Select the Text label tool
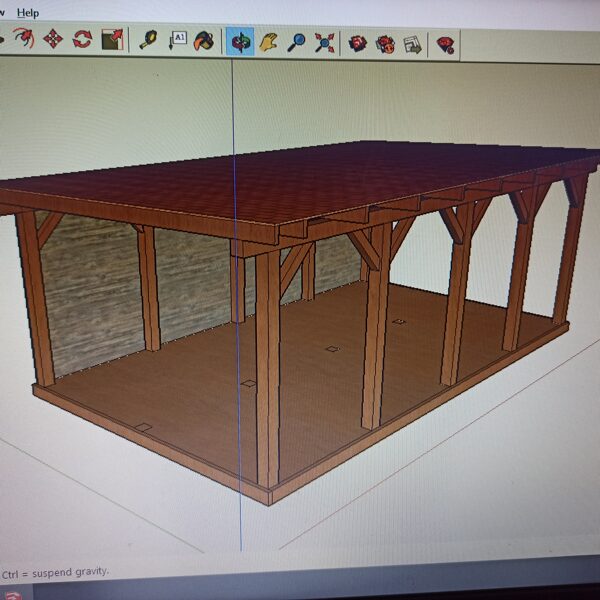 click(177, 40)
